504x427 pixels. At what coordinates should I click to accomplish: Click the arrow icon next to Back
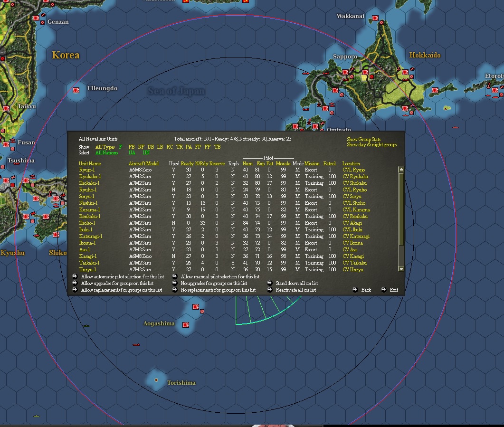[355, 290]
